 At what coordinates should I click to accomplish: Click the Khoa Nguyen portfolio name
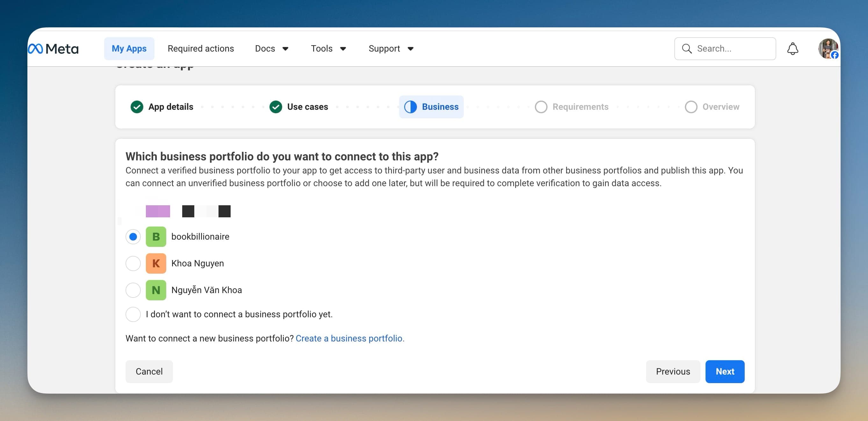[x=197, y=263]
